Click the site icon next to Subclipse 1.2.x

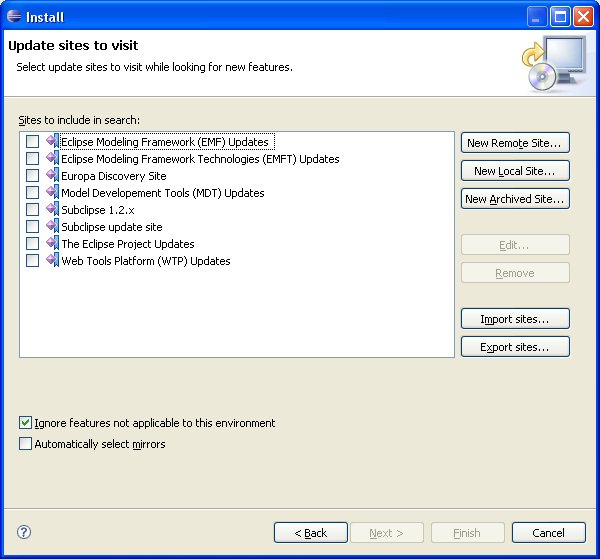[53, 210]
